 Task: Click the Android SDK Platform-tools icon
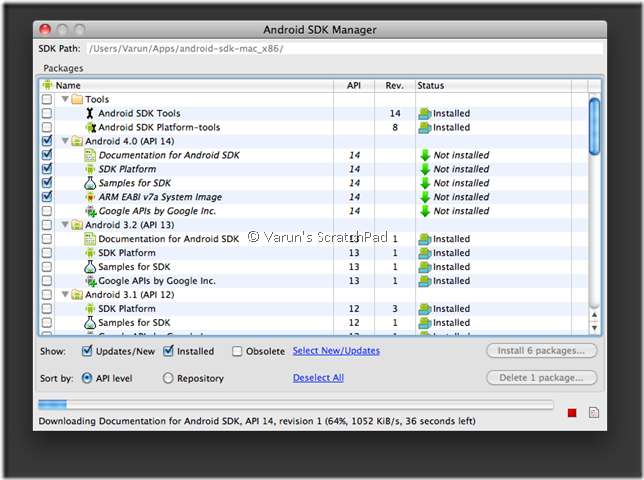pos(90,127)
